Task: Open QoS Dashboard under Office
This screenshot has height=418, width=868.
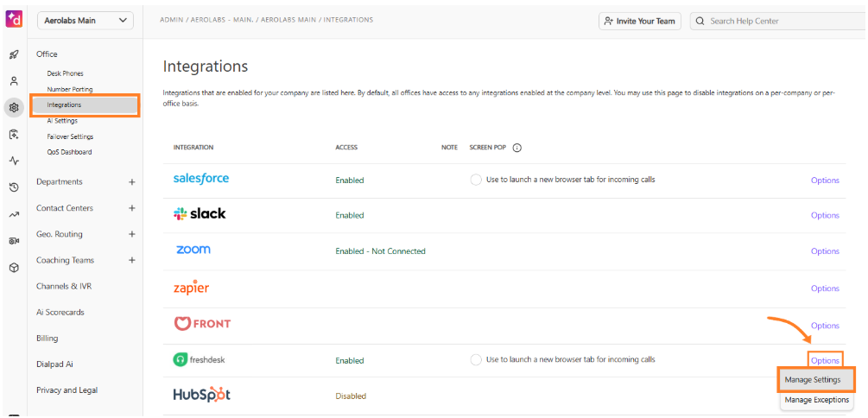Action: 69,152
